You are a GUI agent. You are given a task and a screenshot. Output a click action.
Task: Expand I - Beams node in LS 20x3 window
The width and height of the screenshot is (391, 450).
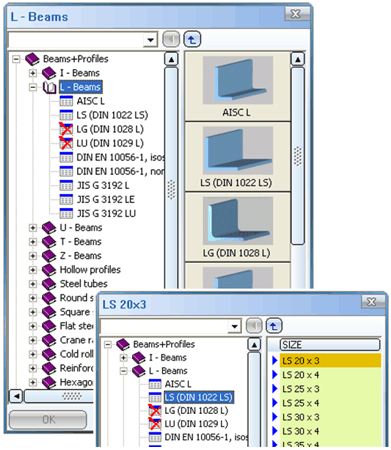click(x=124, y=358)
